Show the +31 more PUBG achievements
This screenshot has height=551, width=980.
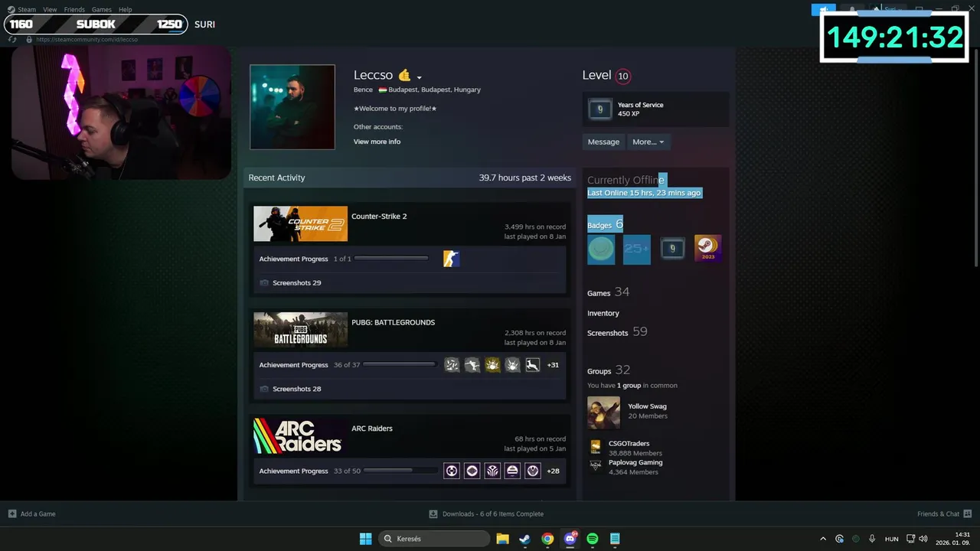tap(553, 365)
